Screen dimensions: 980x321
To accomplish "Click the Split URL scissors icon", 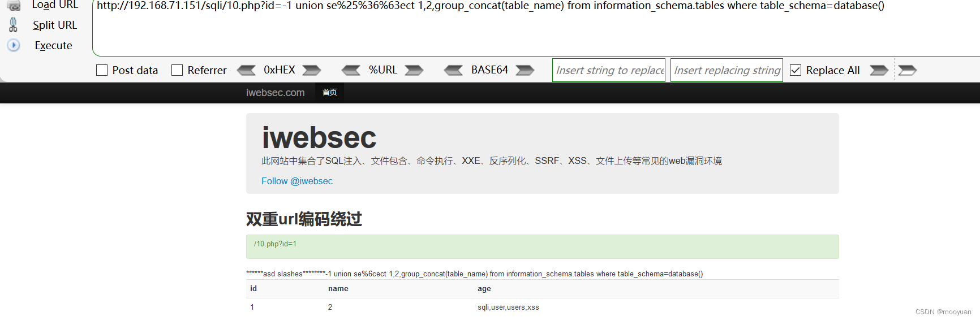I will tap(14, 25).
